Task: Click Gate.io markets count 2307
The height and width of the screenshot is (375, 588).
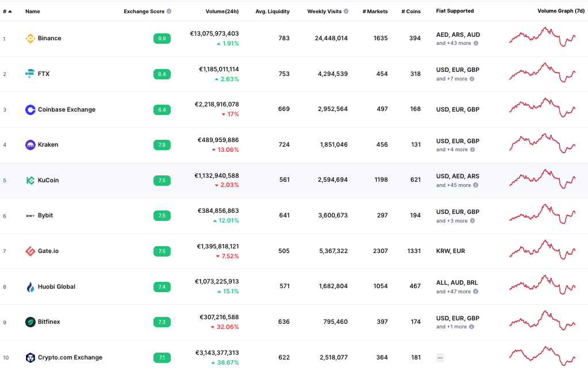Action: click(381, 251)
